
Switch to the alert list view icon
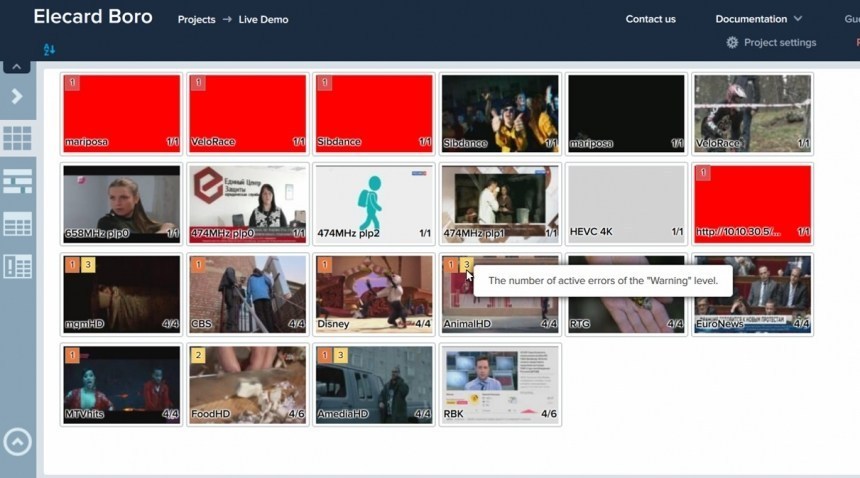pyautogui.click(x=18, y=266)
